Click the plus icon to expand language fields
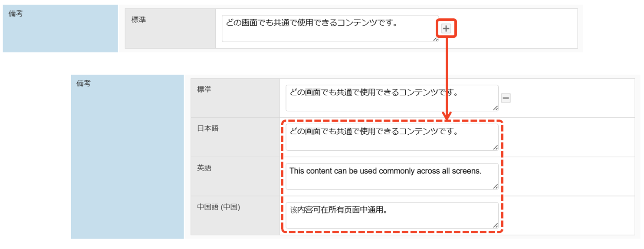The height and width of the screenshot is (249, 644). tap(446, 29)
